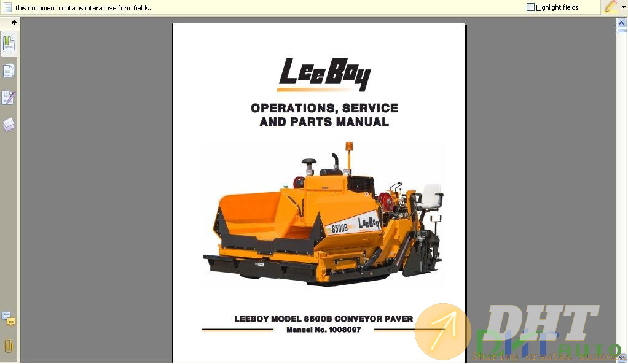
Task: Click the scrollbar up arrow
Action: click(x=622, y=23)
